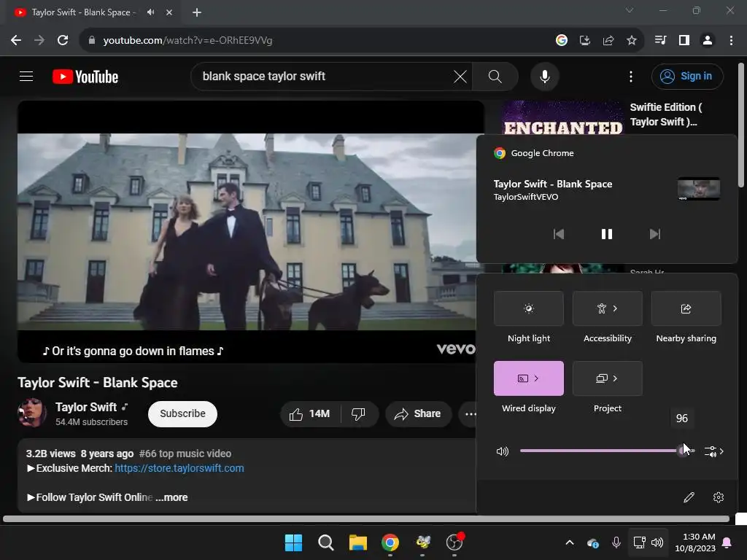Open Windows Start menu
Viewport: 747px width, 560px height.
[293, 542]
